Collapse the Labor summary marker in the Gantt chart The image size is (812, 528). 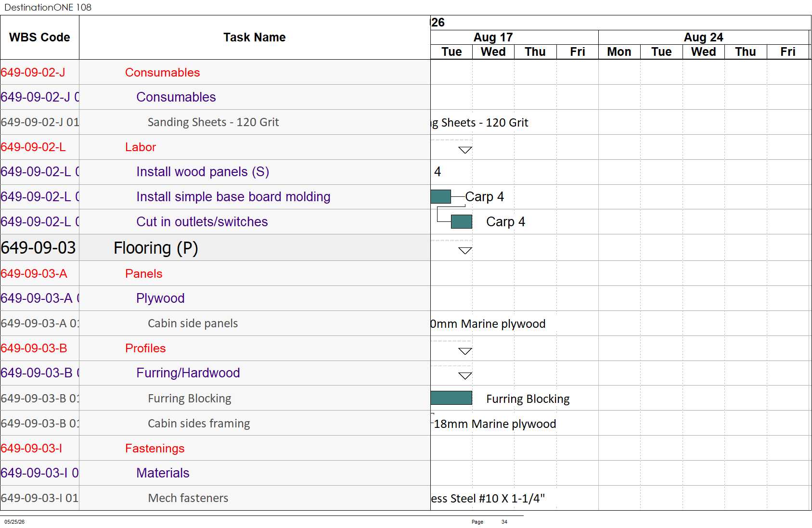tap(465, 150)
